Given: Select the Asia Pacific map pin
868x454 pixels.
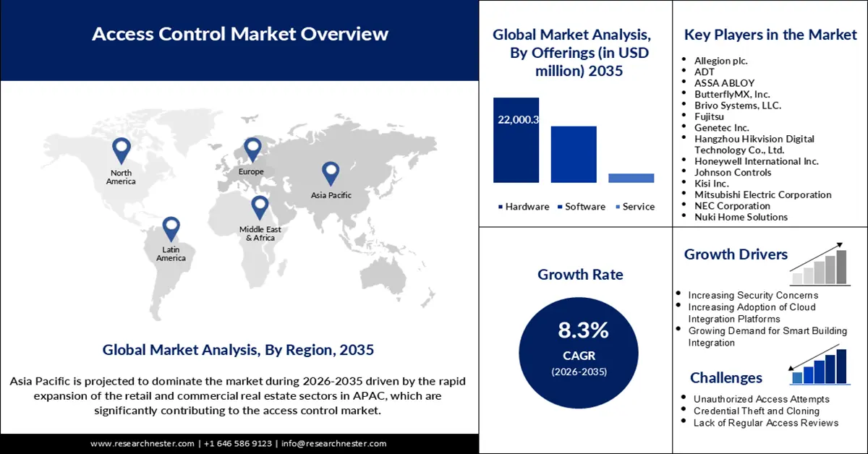Looking at the screenshot, I should [x=331, y=172].
